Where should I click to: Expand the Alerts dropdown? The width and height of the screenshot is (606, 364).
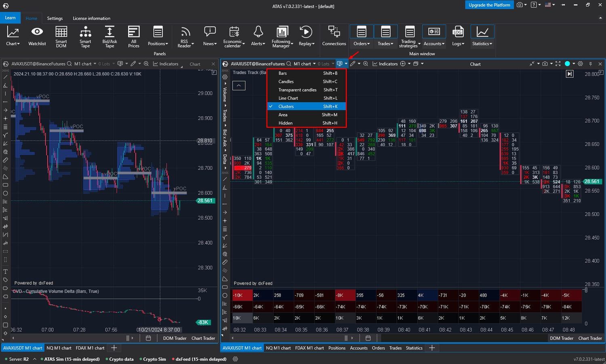pyautogui.click(x=258, y=36)
